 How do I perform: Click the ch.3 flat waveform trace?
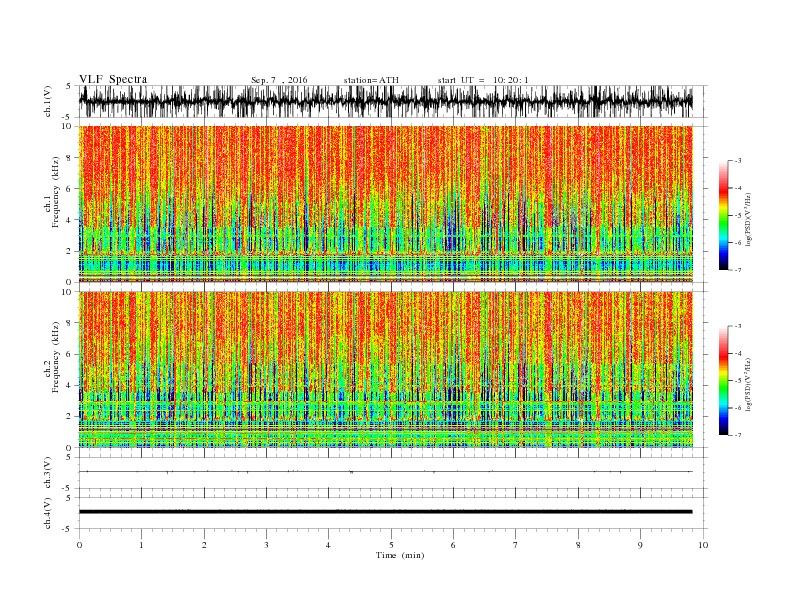(386, 472)
